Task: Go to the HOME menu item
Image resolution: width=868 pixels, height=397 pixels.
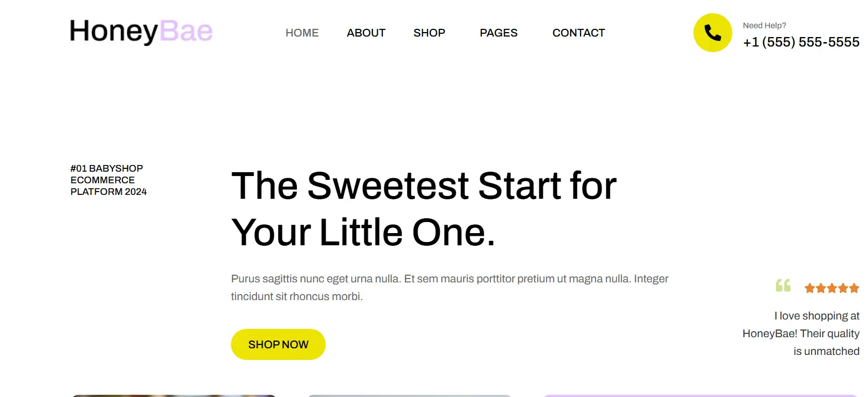Action: [302, 33]
